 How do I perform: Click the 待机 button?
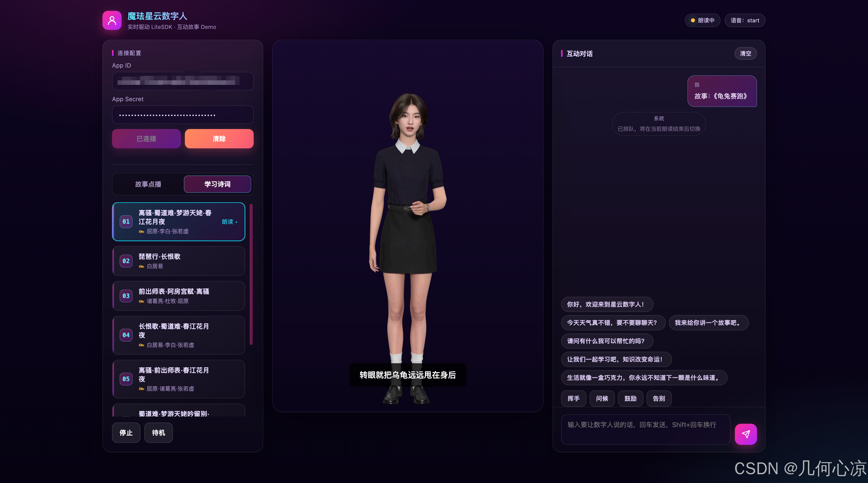click(158, 433)
